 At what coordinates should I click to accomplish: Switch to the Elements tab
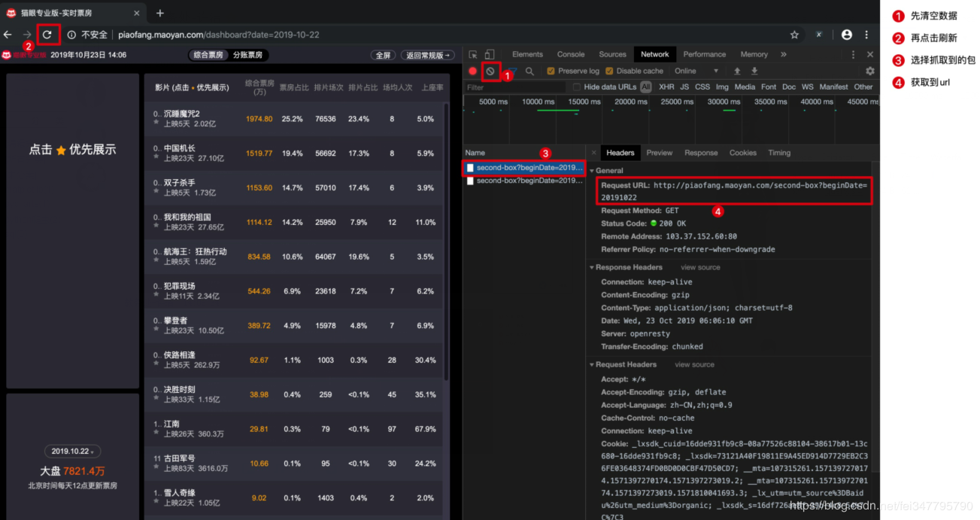tap(527, 54)
